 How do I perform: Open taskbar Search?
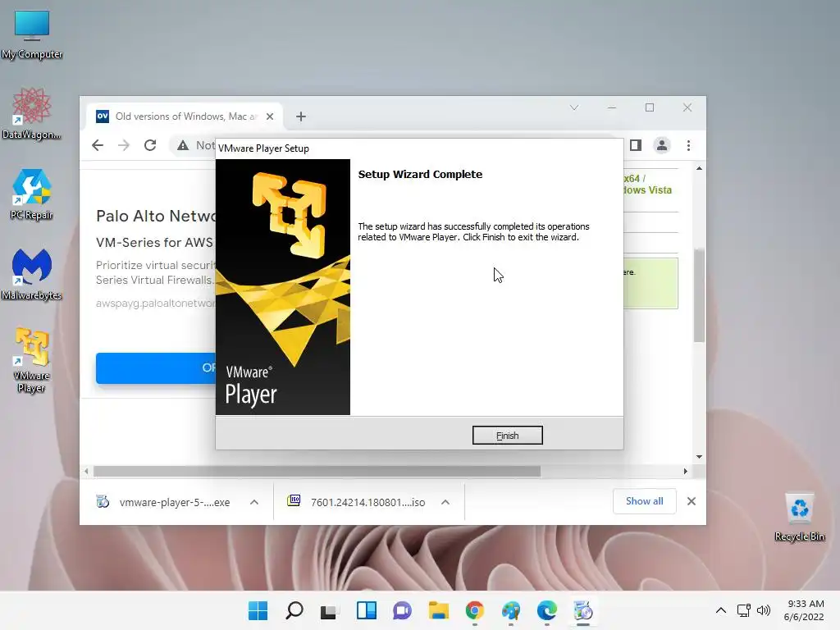click(x=294, y=610)
